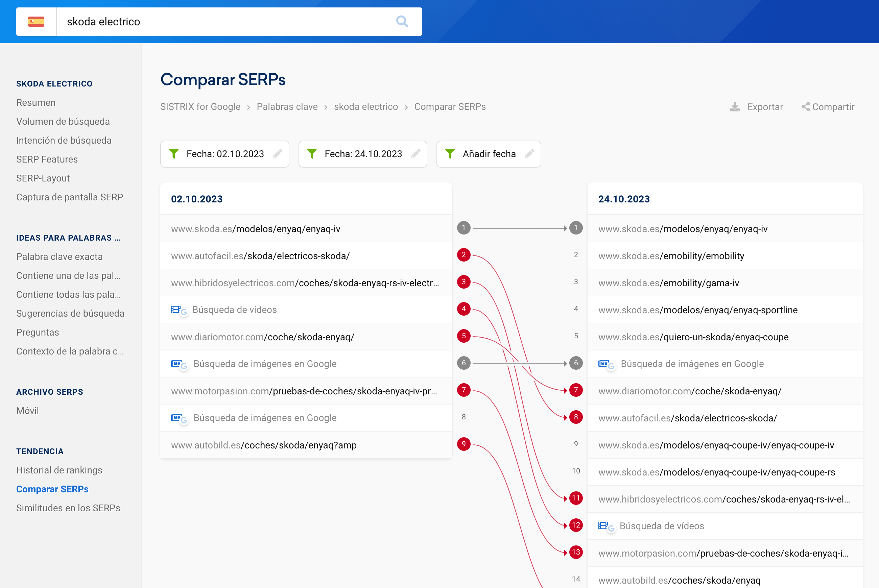This screenshot has height=588, width=879.
Task: Click SISTRIX for Google breadcrumb
Action: click(x=200, y=107)
